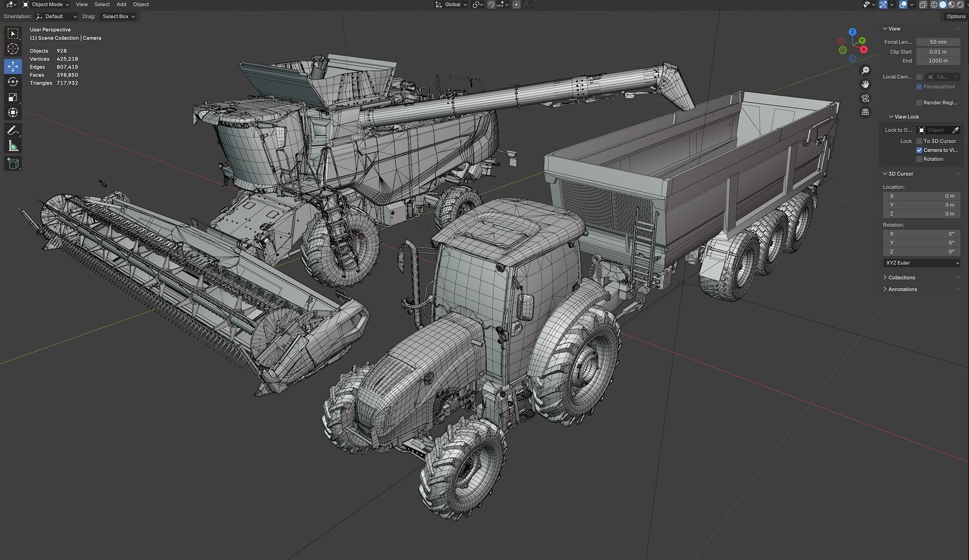The width and height of the screenshot is (969, 560).
Task: Activate the 3D Cursor tool
Action: pos(13,49)
